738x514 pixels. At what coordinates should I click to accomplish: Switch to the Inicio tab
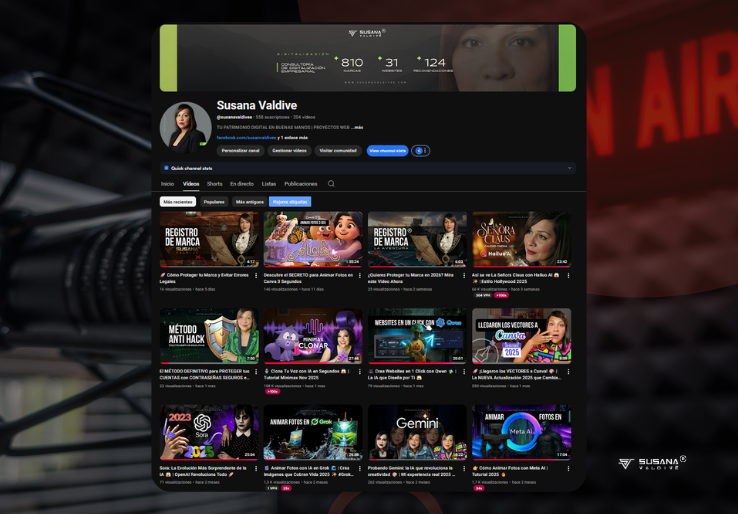[167, 184]
